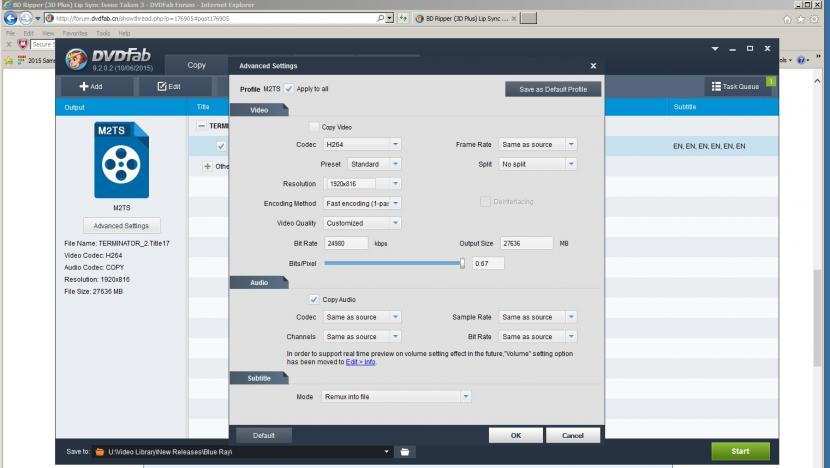
Task: Toggle the Apply to all checkbox
Action: [289, 89]
